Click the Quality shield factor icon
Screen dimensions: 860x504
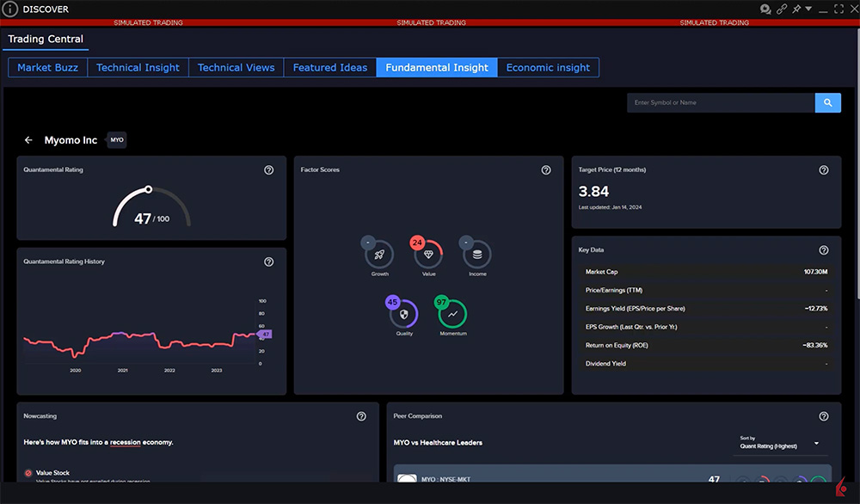pos(404,314)
